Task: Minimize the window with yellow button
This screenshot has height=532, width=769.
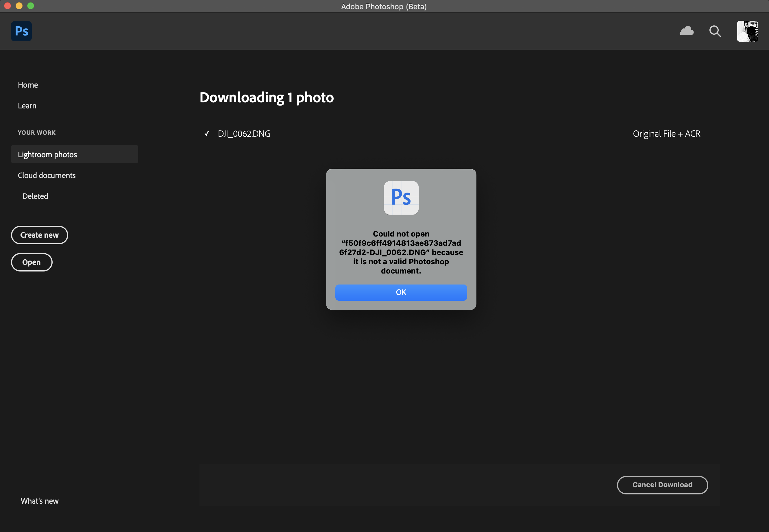Action: click(19, 6)
